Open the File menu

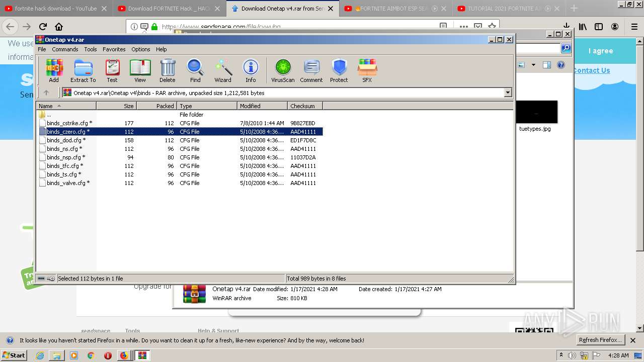click(x=42, y=49)
